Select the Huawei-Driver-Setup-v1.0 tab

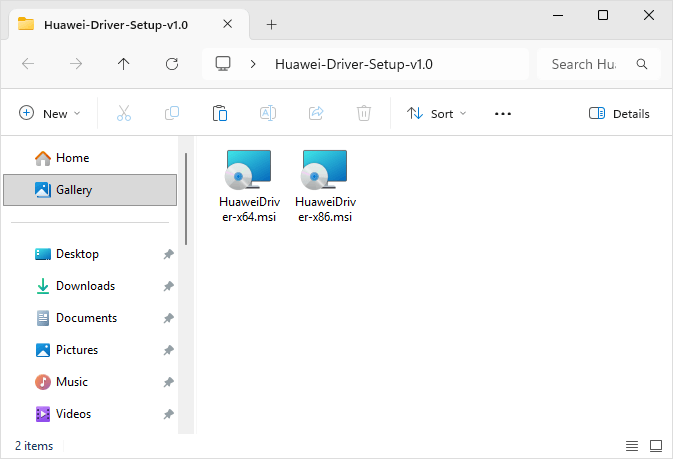click(x=129, y=24)
